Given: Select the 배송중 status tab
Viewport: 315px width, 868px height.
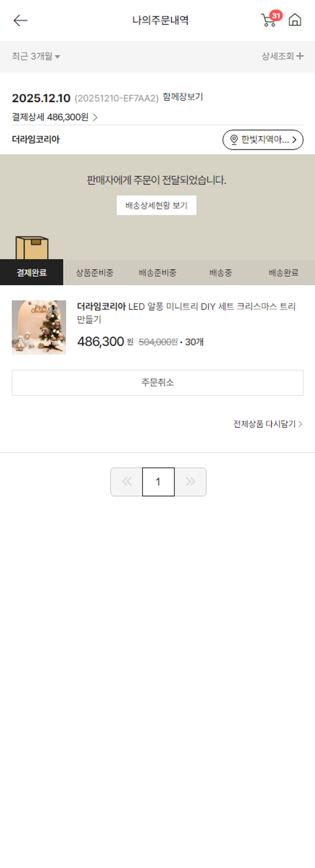Looking at the screenshot, I should coord(220,272).
